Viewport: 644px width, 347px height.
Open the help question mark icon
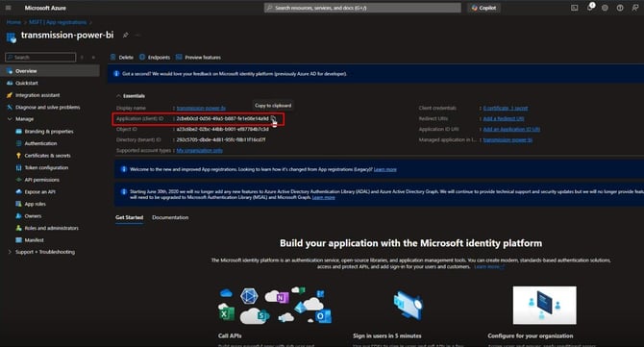(620, 8)
